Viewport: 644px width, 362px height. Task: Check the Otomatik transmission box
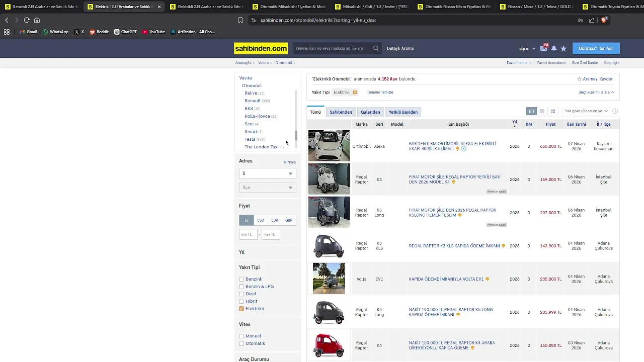242,343
